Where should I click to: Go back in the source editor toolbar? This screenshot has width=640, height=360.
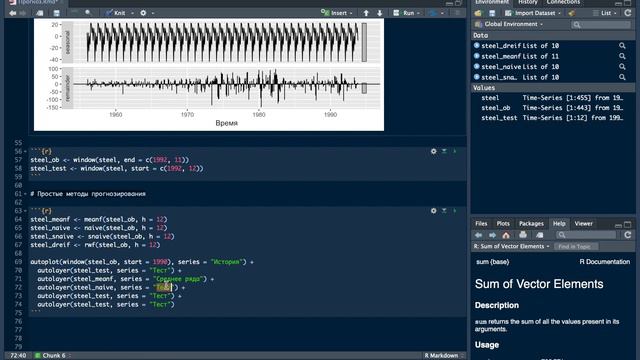[x=13, y=13]
